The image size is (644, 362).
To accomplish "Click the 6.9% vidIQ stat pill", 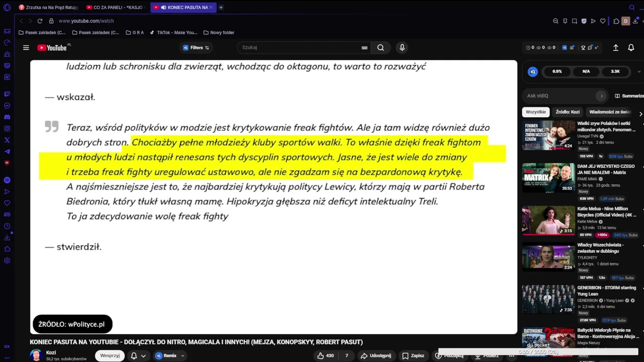I will point(557,71).
